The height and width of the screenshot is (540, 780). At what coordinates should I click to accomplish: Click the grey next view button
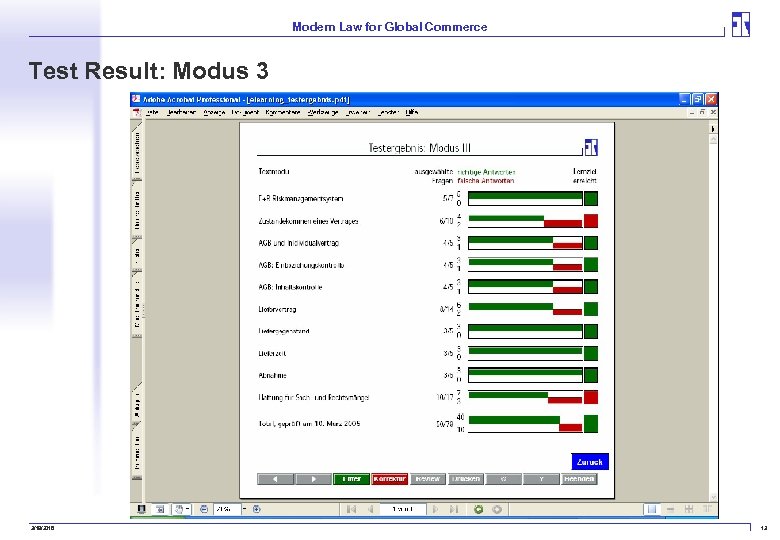[x=497, y=509]
